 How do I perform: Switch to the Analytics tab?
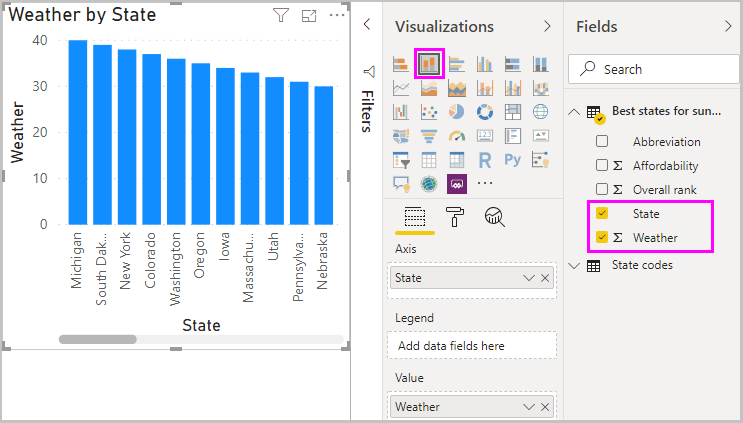pyautogui.click(x=495, y=217)
